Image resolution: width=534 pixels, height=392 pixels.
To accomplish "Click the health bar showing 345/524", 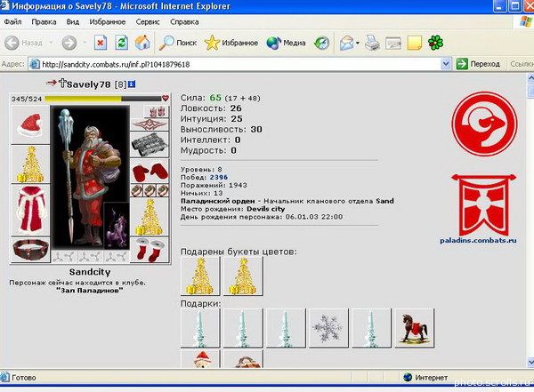I will click(x=103, y=99).
